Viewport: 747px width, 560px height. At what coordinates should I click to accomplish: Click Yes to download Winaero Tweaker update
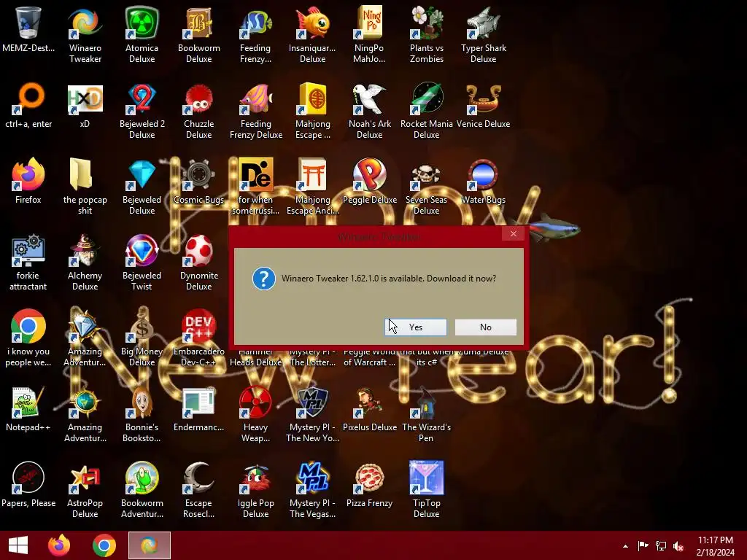415,327
